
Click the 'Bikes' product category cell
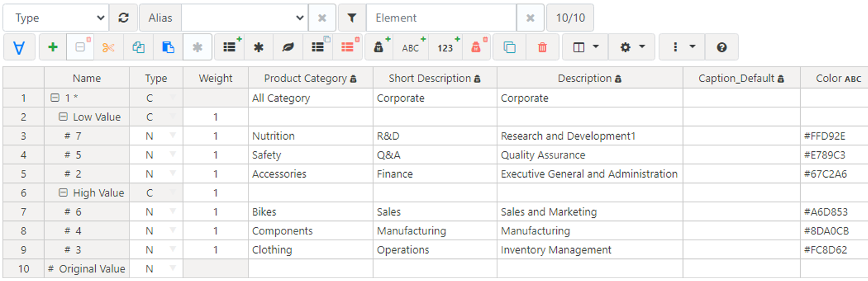click(x=311, y=212)
